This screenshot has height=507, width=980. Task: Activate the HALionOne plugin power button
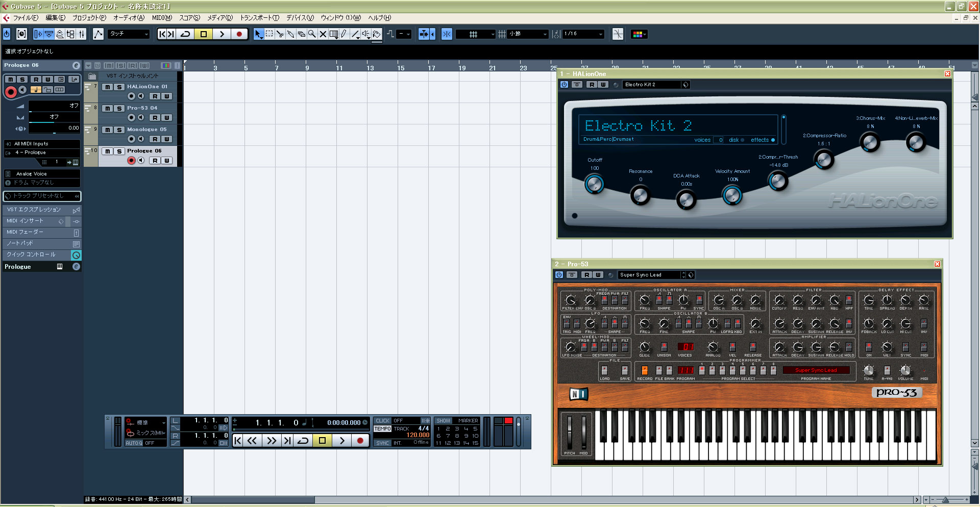tap(564, 85)
